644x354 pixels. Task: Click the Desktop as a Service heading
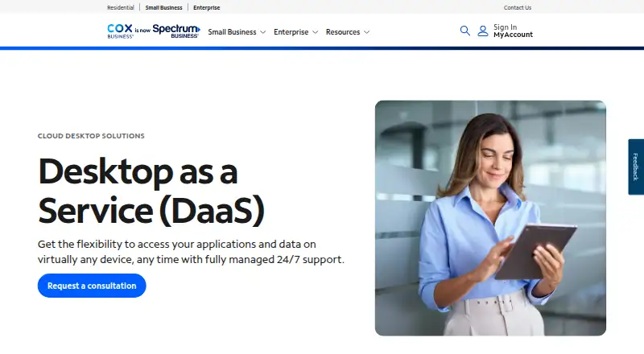point(151,191)
